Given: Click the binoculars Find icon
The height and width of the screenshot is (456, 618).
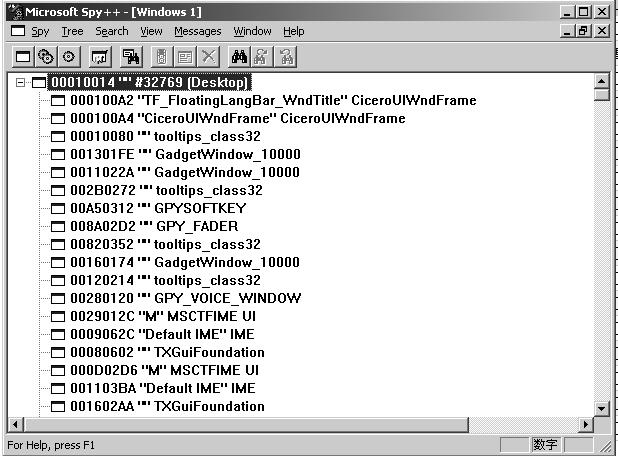Looking at the screenshot, I should click(x=239, y=57).
